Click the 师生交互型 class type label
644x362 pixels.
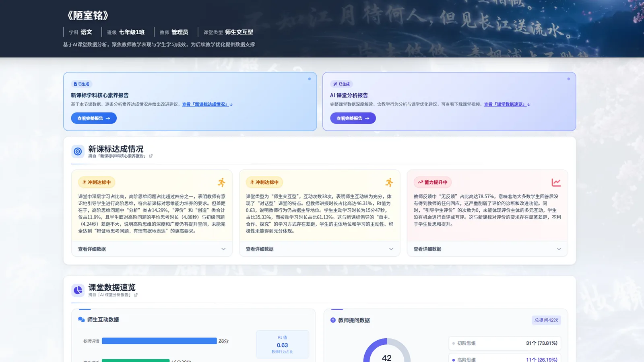coord(239,32)
